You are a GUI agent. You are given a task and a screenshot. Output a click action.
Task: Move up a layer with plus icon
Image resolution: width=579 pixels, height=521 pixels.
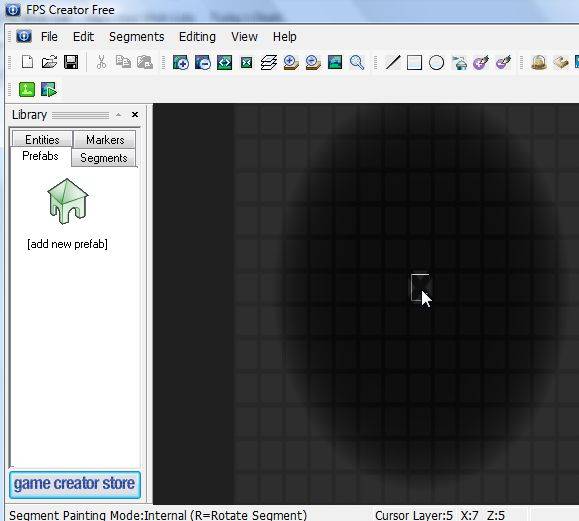tap(291, 62)
